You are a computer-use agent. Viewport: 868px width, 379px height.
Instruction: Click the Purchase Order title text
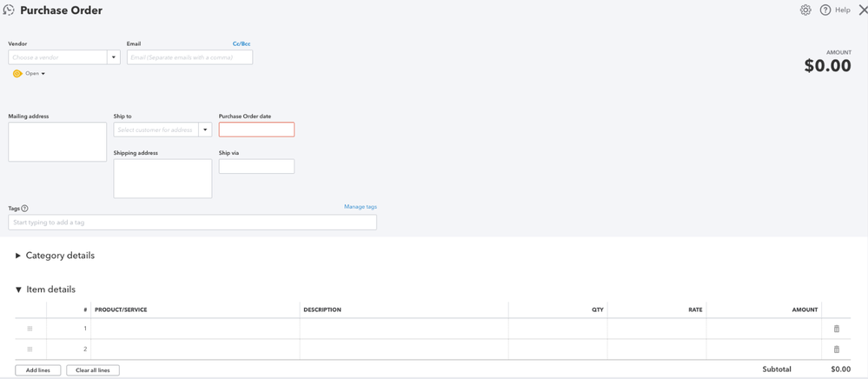(x=62, y=10)
